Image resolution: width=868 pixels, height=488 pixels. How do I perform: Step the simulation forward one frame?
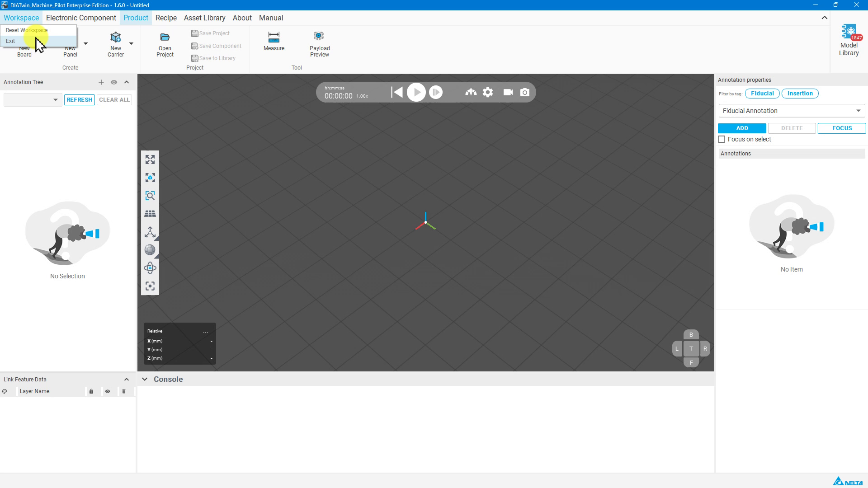[436, 92]
